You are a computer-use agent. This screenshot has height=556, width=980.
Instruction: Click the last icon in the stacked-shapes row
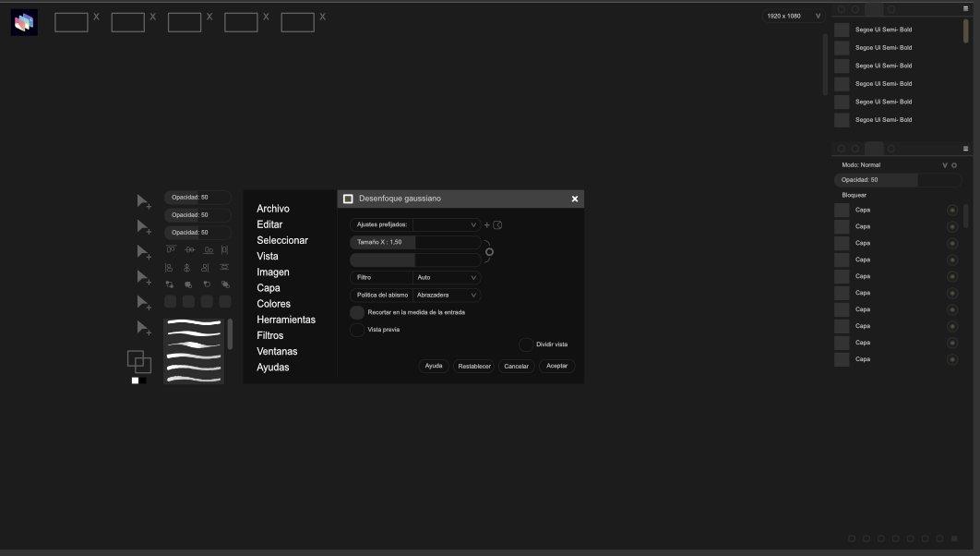[x=225, y=284]
